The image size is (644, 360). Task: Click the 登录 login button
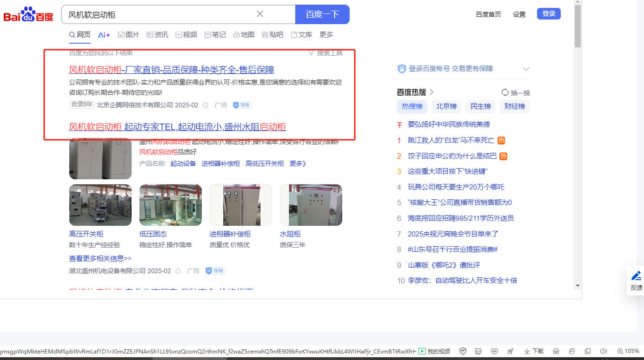click(x=549, y=14)
